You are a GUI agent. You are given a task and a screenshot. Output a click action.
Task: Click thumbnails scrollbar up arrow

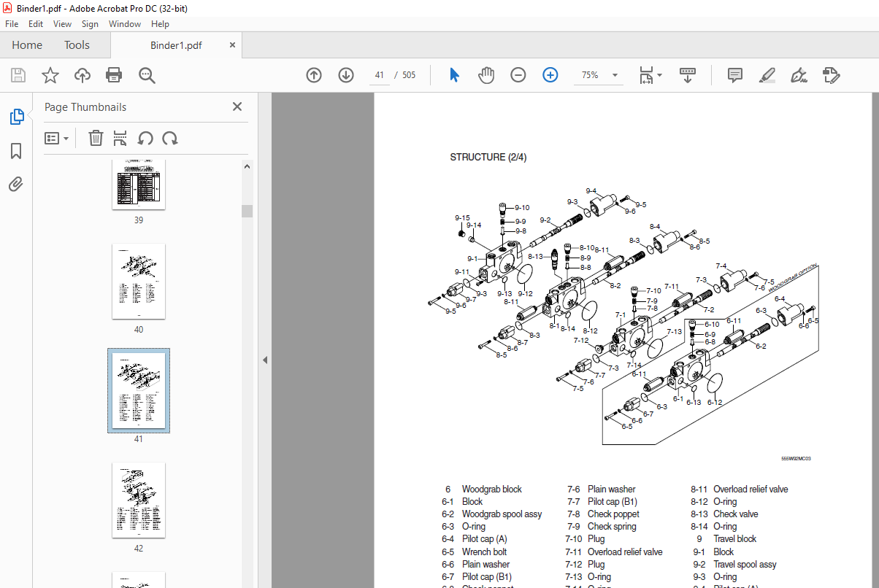[x=247, y=166]
